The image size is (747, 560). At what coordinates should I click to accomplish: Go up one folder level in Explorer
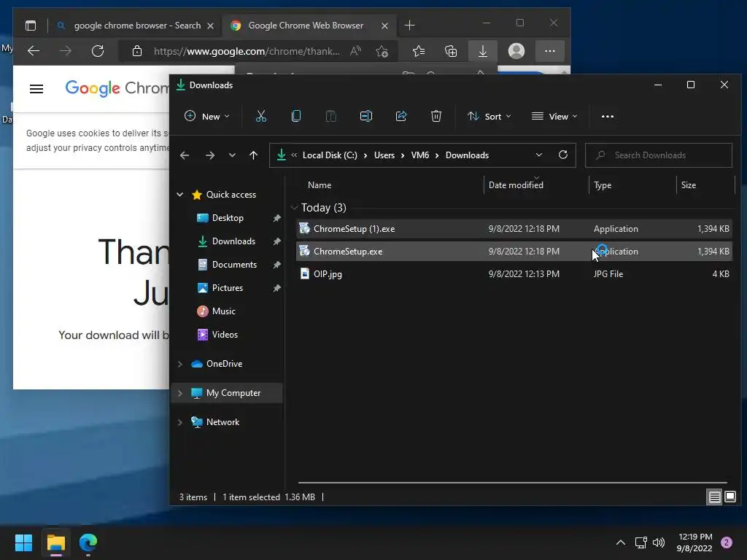253,155
